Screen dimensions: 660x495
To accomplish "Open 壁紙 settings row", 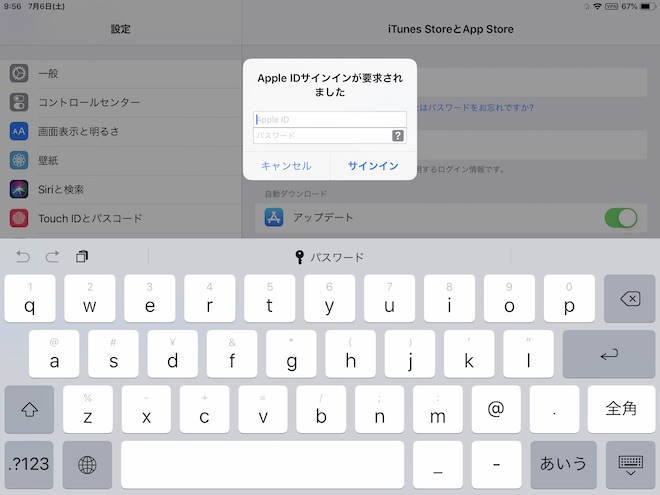I will (121, 160).
